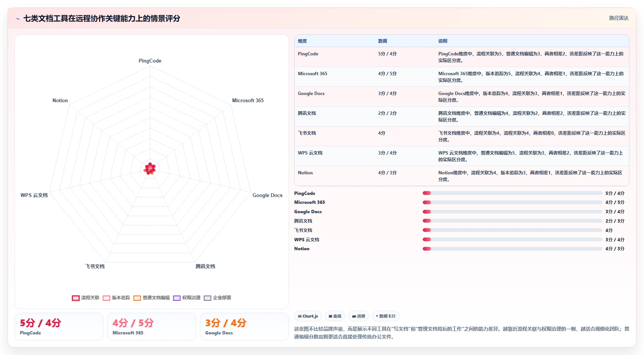Click the 腾讯文档 axis label on radar
The image size is (644, 355).
coord(205,266)
